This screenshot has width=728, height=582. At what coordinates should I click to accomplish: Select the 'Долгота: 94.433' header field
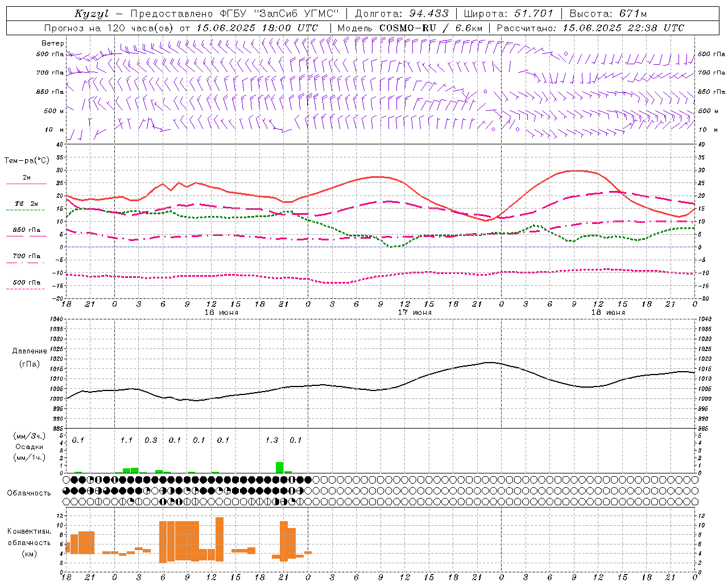[402, 14]
